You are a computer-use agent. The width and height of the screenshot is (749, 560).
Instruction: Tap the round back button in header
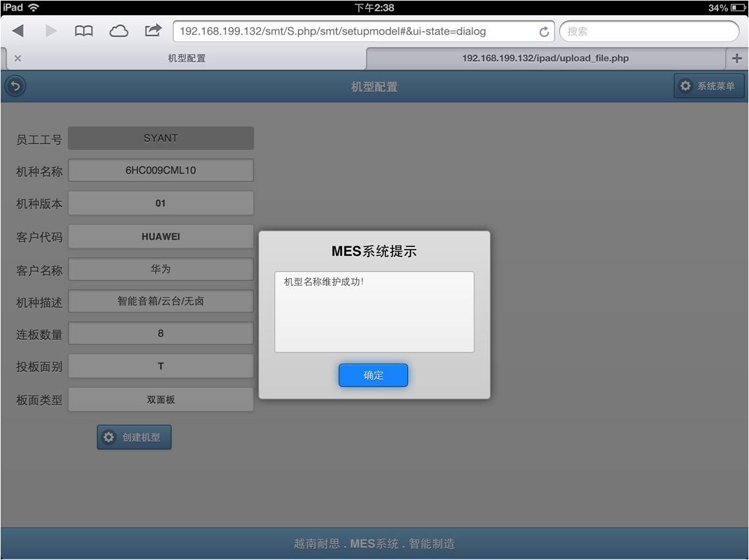(15, 86)
